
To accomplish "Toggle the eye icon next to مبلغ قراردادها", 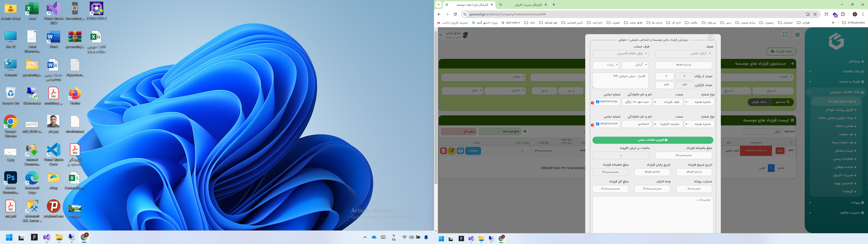I will click(x=525, y=131).
